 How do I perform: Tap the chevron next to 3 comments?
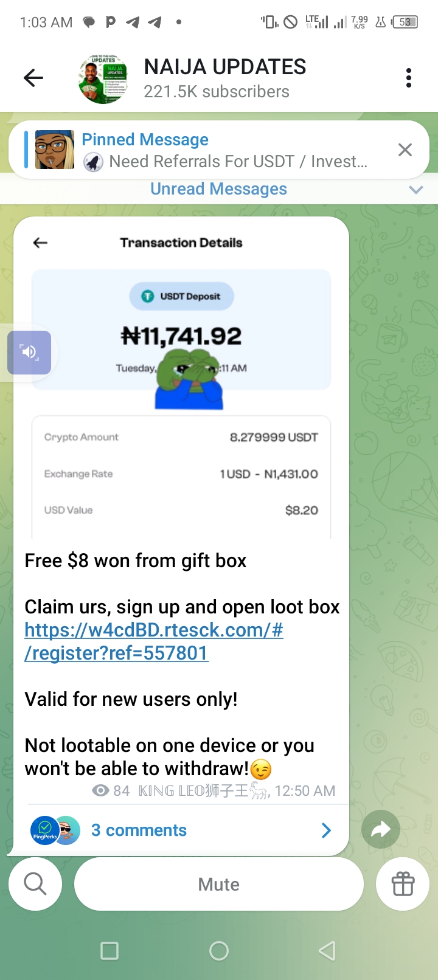pos(327,830)
